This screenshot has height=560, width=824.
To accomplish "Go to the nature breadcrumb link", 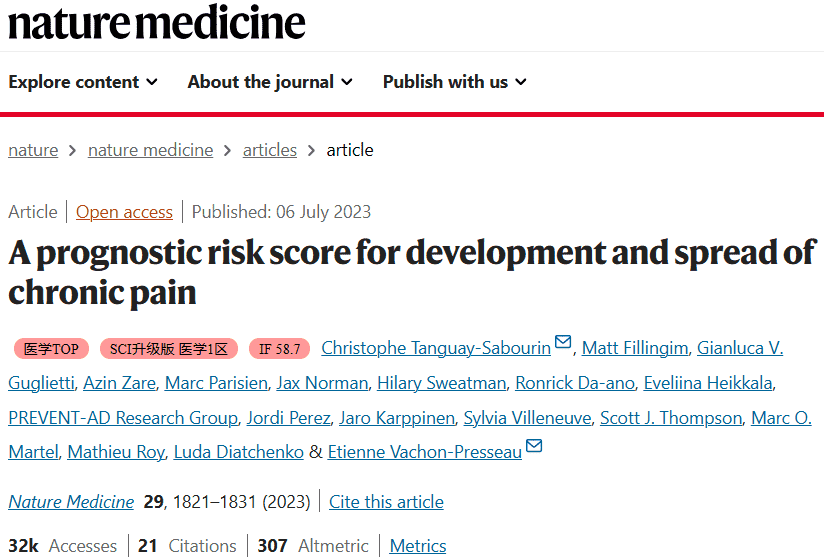I will pyautogui.click(x=33, y=150).
